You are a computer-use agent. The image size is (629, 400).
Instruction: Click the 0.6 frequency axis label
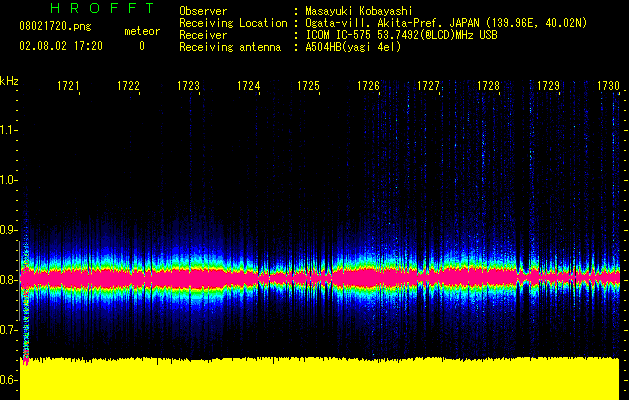click(9, 380)
